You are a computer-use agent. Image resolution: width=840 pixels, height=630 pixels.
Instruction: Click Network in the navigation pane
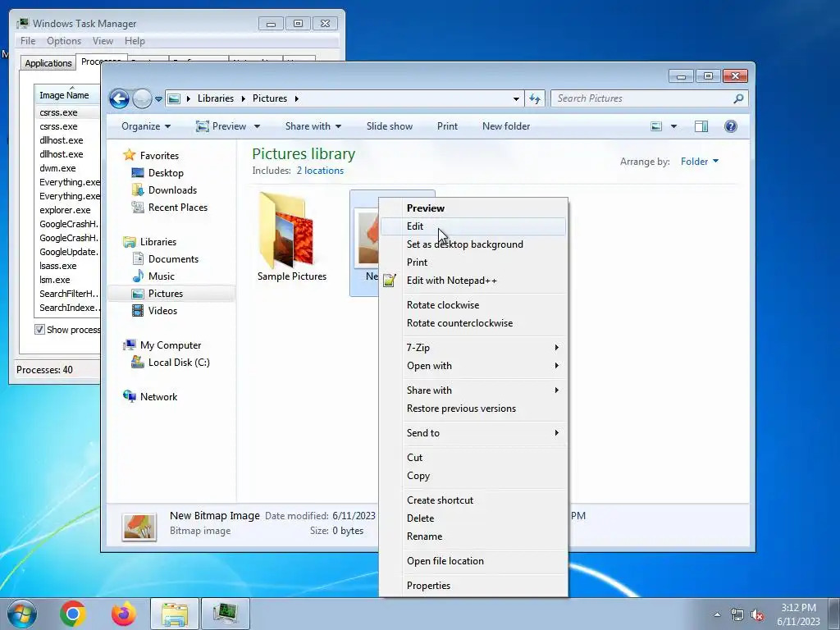click(x=158, y=397)
